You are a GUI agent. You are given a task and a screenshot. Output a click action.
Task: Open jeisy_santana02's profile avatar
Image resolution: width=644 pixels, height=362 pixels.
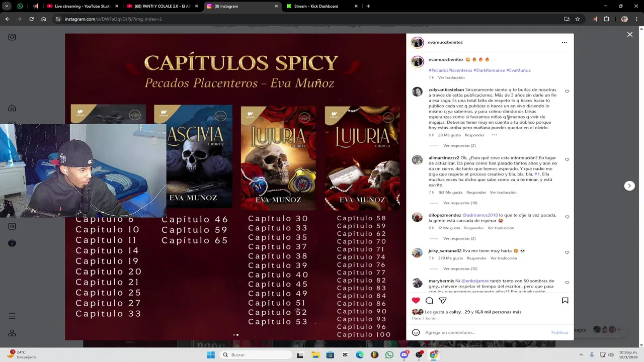click(x=417, y=252)
